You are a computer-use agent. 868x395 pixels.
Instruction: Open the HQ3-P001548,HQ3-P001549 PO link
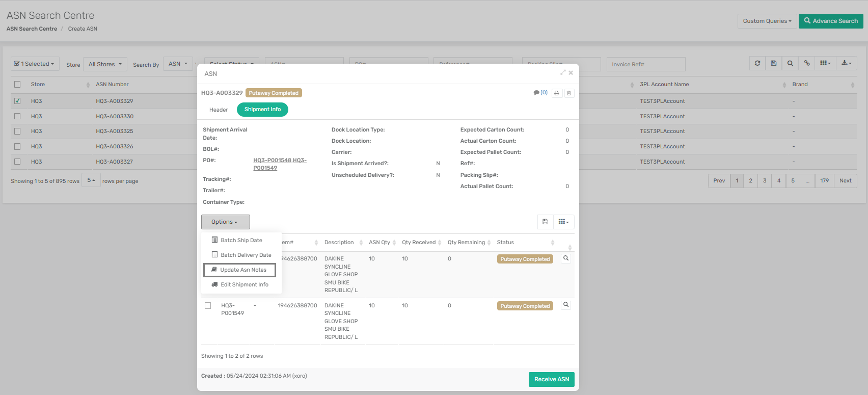click(x=280, y=164)
